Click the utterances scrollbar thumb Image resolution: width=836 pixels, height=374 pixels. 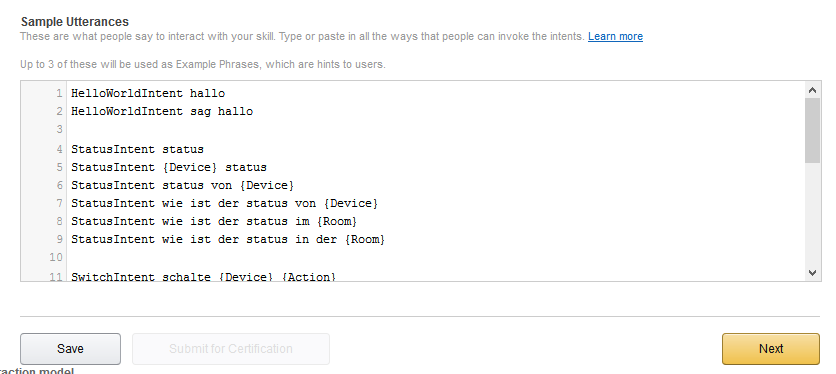coord(812,131)
